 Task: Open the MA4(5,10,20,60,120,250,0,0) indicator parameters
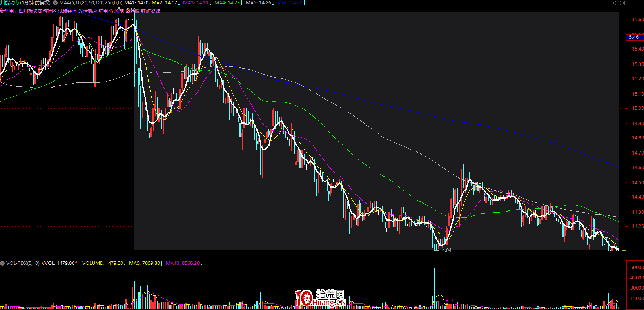(x=91, y=3)
